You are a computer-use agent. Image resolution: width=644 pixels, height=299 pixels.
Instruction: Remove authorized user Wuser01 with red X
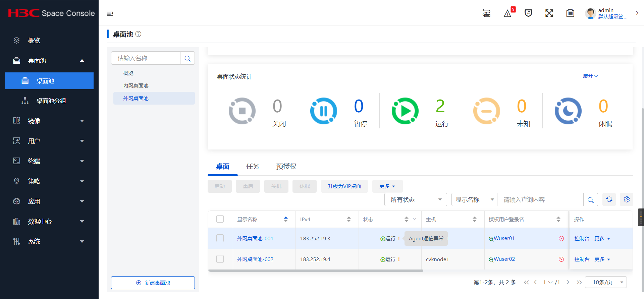pyautogui.click(x=561, y=239)
